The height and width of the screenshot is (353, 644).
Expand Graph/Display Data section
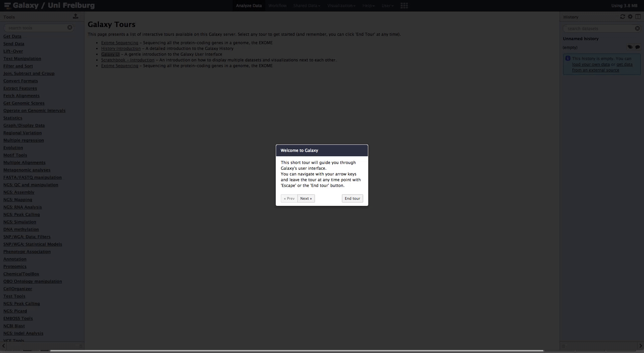(x=24, y=126)
